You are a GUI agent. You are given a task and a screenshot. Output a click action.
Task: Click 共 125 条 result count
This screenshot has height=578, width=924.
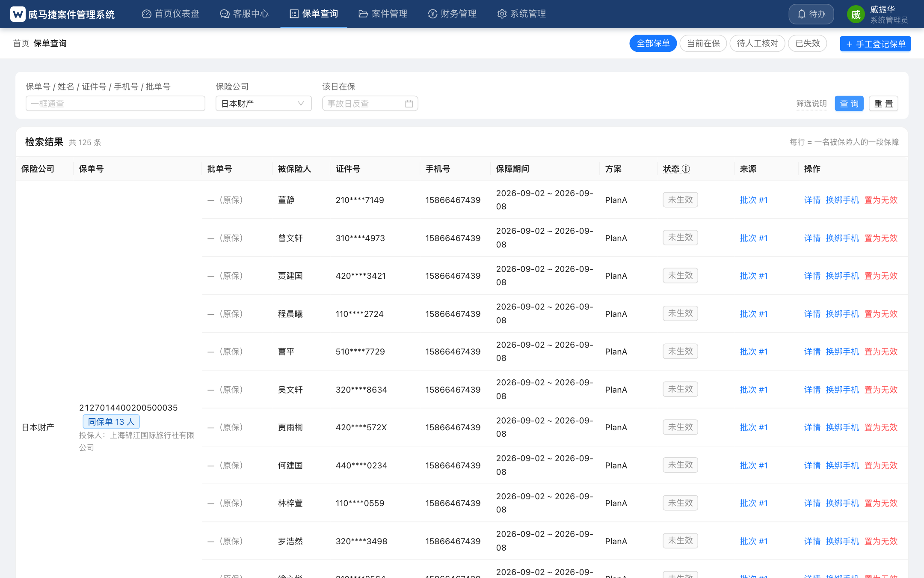click(x=85, y=142)
